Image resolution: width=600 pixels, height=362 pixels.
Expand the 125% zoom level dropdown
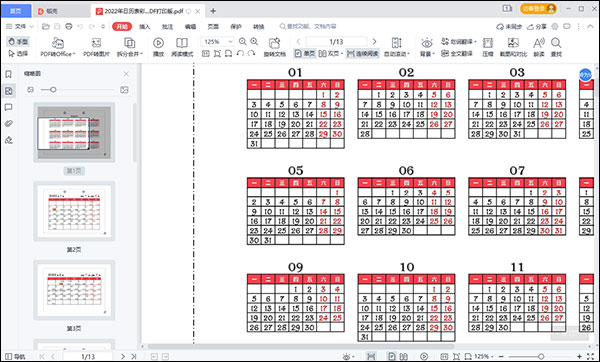click(x=230, y=41)
